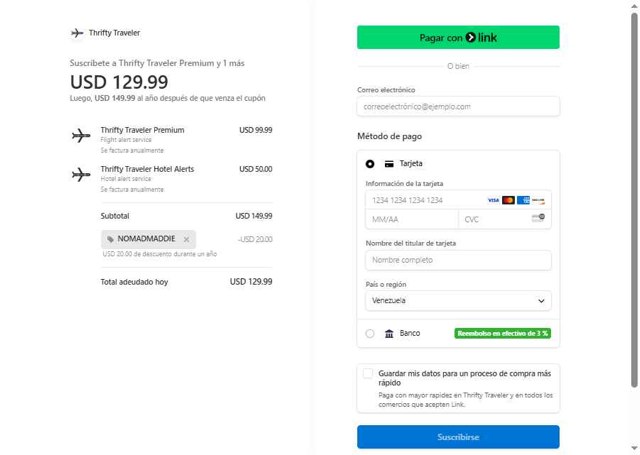Click the Banco bank building icon
640x455 pixels.
coord(389,334)
